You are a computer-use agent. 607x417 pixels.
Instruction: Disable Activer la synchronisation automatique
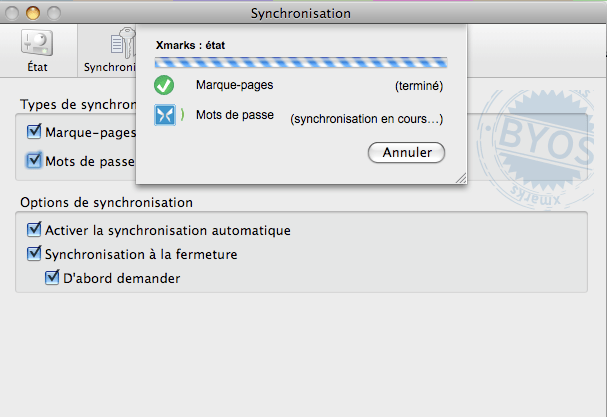[34, 229]
